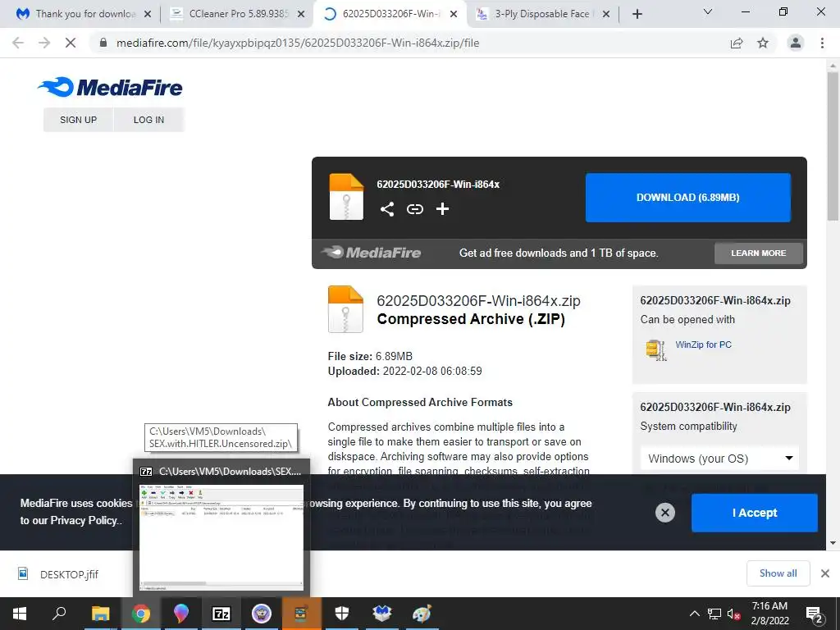Click the Malwarebytes taskbar icon
The width and height of the screenshot is (840, 630).
[x=382, y=614]
